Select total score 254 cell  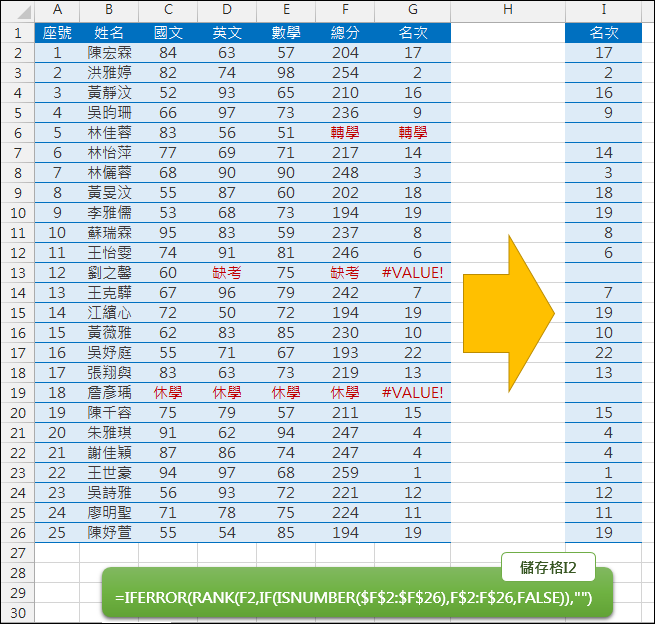pyautogui.click(x=345, y=73)
